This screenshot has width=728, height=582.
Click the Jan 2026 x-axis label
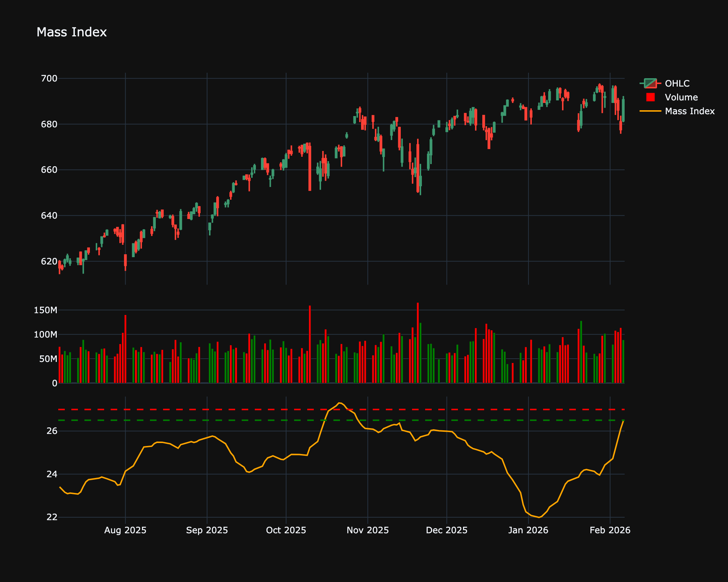528,530
